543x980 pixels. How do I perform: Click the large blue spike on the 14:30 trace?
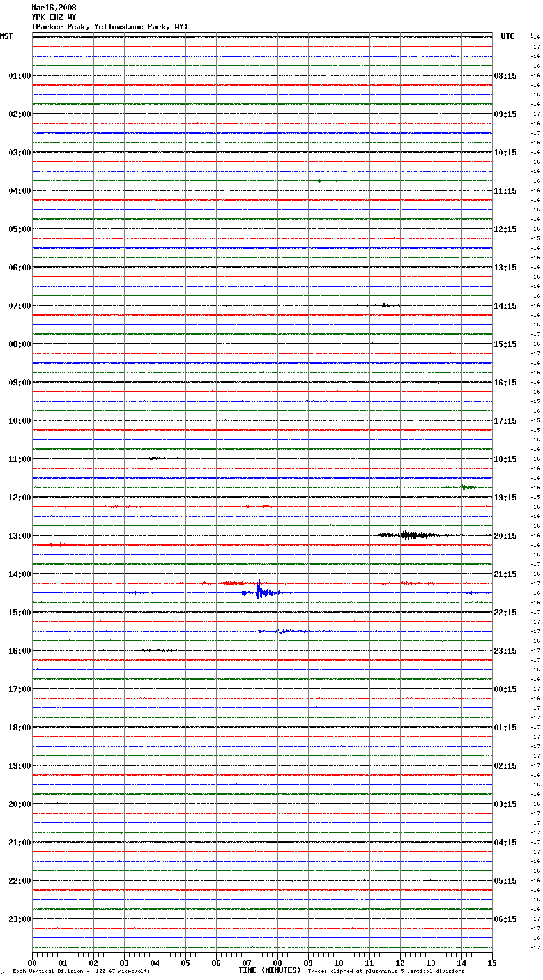pos(259,592)
